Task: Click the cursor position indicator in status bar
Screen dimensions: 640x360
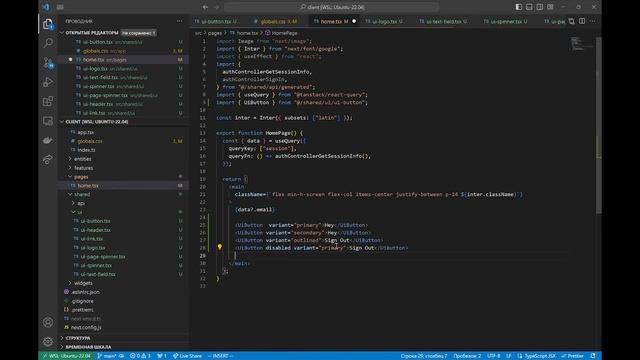Action: coord(424,356)
